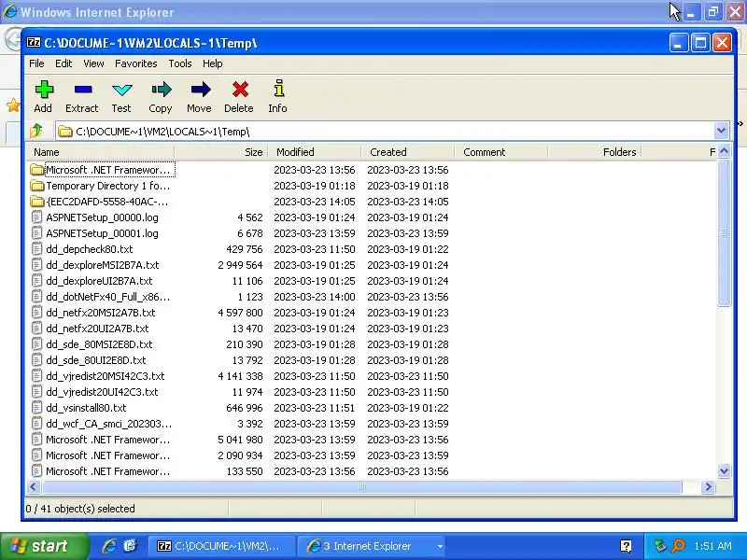Screen dimensions: 747x560
Task: Expand the Internet Explorer taskbar group dropdown
Action: click(x=440, y=546)
